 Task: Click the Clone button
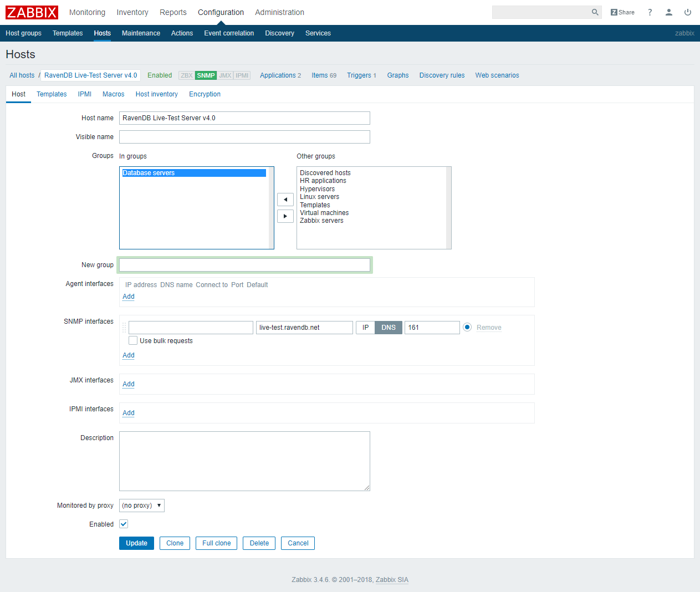175,543
